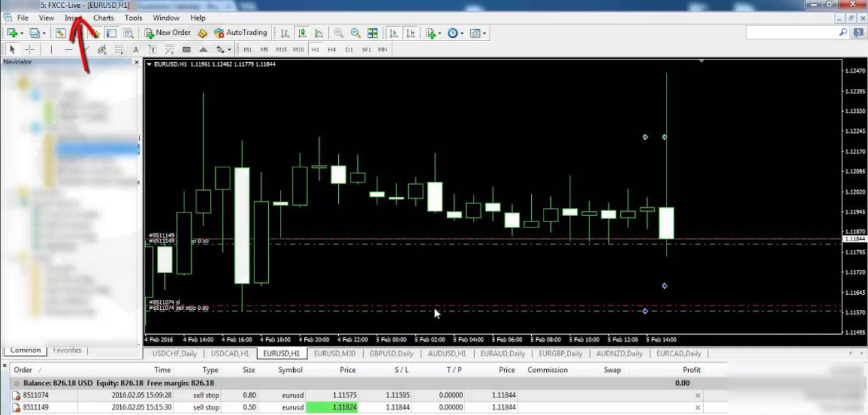Open the Periodicity clock dropdown

point(462,33)
